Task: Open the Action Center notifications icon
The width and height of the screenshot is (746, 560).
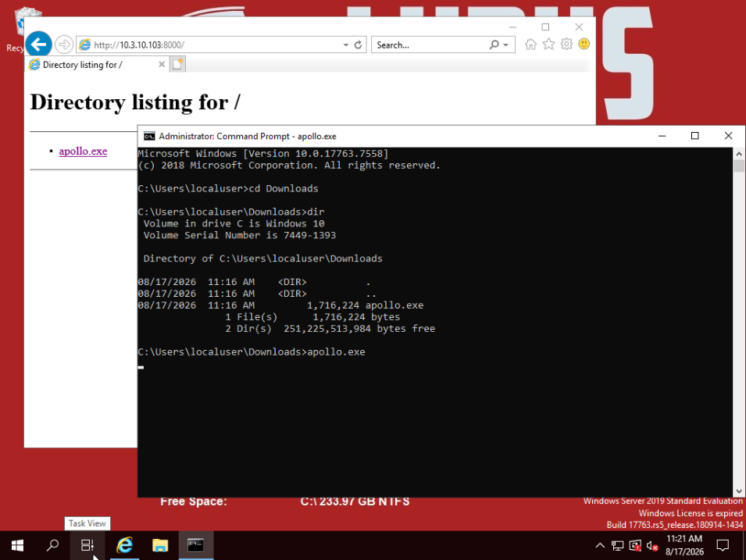Action: [x=723, y=545]
